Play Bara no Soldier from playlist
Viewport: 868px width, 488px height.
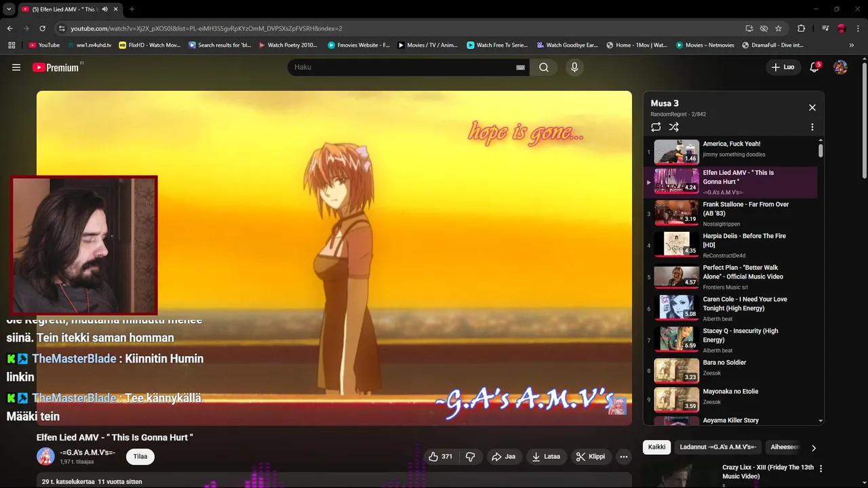pos(730,370)
